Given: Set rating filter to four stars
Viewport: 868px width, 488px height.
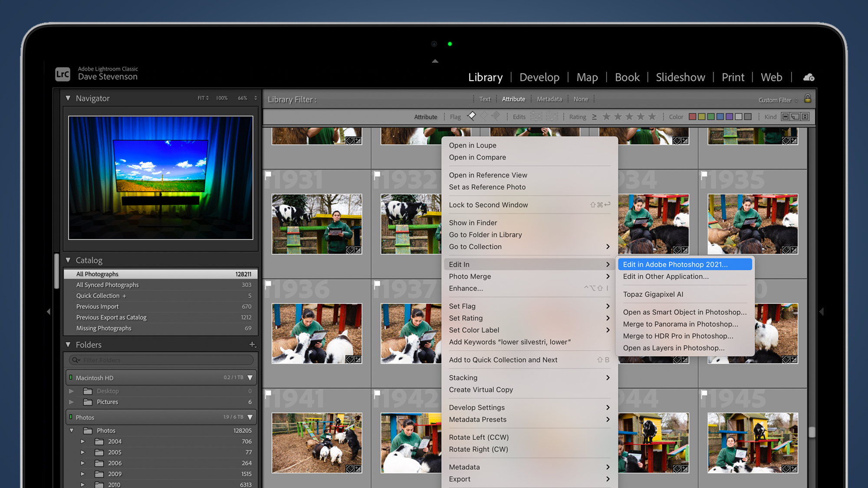Looking at the screenshot, I should (x=641, y=116).
